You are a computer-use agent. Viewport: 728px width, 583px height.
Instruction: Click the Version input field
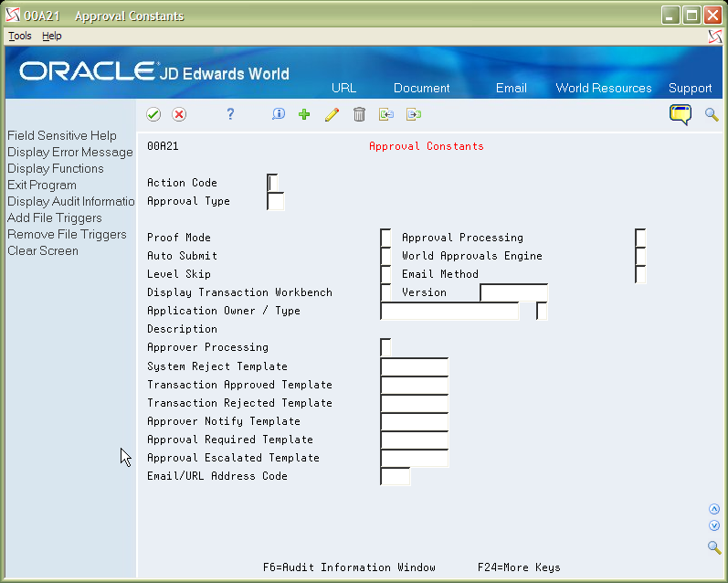[x=514, y=292]
